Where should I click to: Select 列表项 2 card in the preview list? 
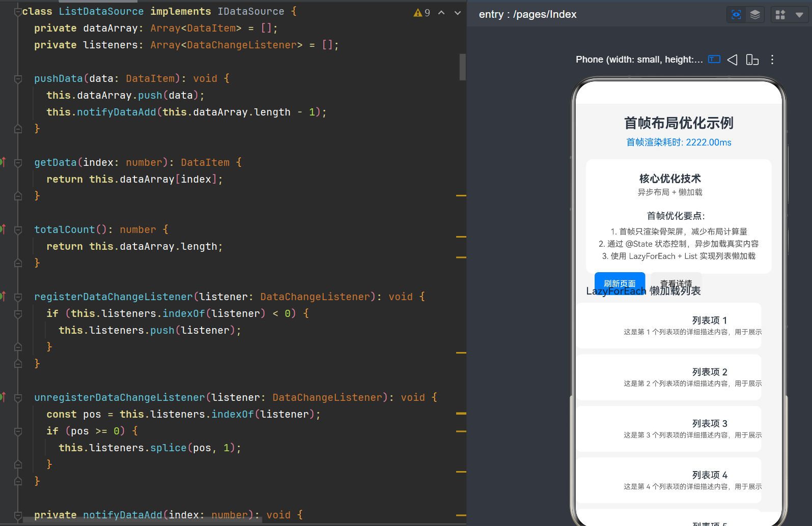669,377
